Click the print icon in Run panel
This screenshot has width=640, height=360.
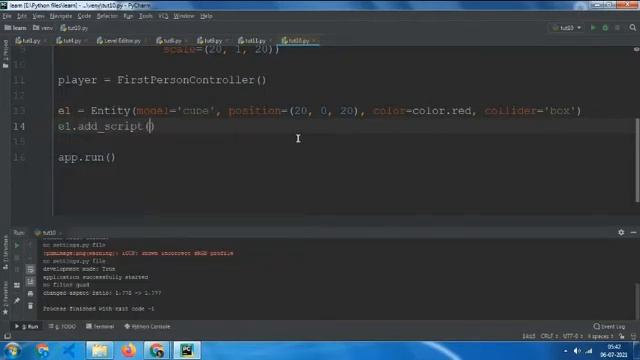(x=30, y=293)
